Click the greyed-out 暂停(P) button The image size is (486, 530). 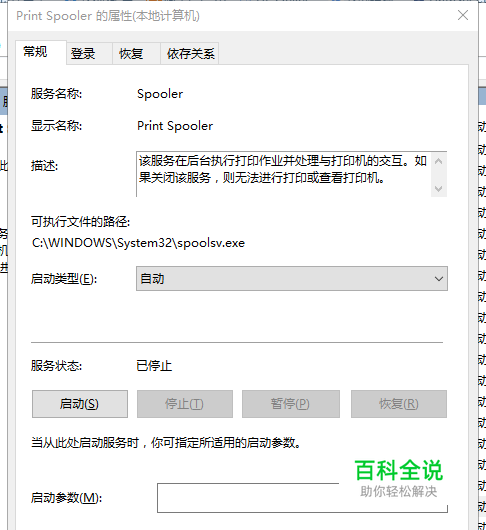[x=291, y=404]
